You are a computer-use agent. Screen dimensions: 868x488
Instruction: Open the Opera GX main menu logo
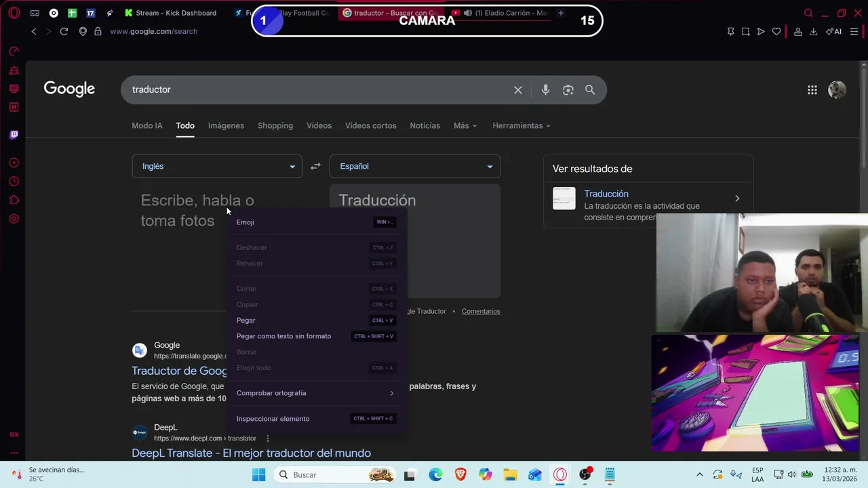point(14,13)
